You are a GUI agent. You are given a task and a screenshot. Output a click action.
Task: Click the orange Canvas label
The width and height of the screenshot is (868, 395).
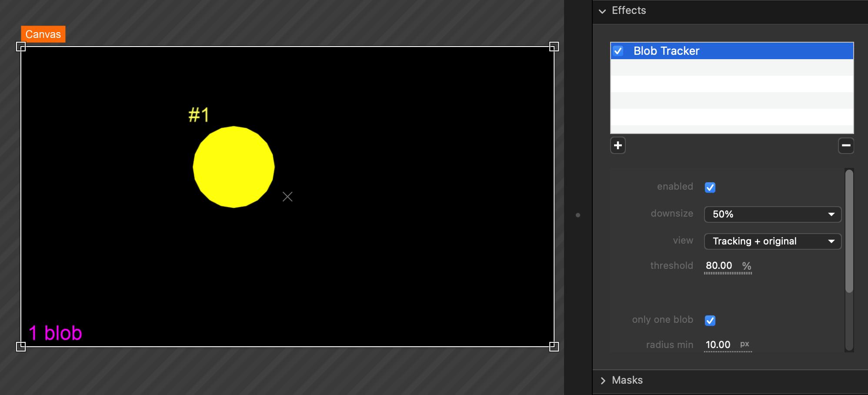43,34
